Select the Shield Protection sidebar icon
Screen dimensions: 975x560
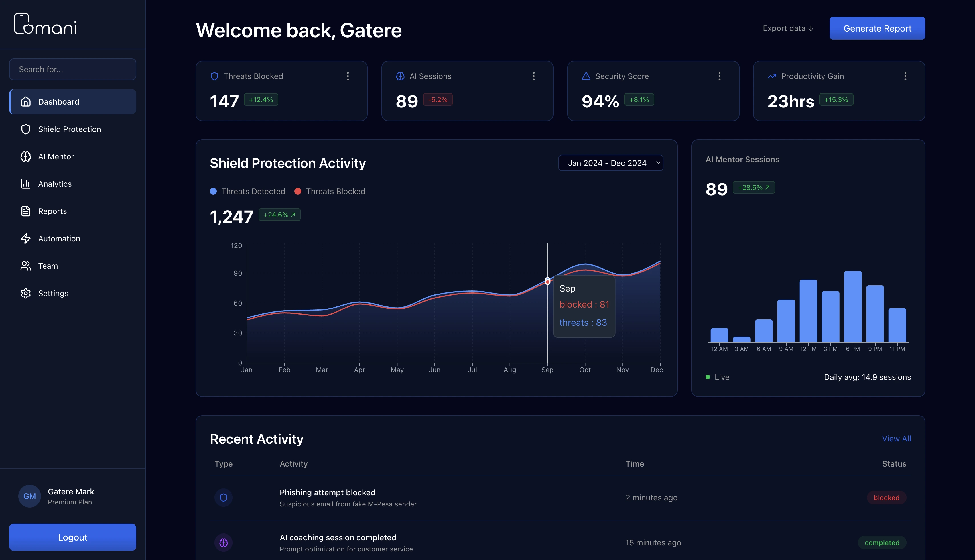click(x=25, y=129)
